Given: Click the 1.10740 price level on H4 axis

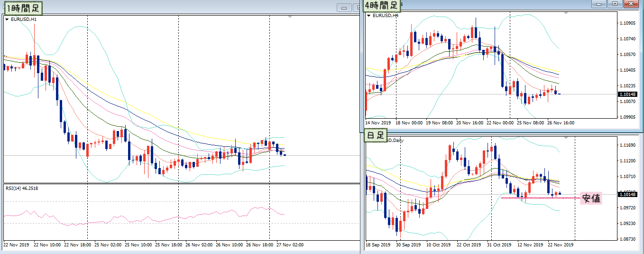Looking at the screenshot, I should pyautogui.click(x=627, y=38).
